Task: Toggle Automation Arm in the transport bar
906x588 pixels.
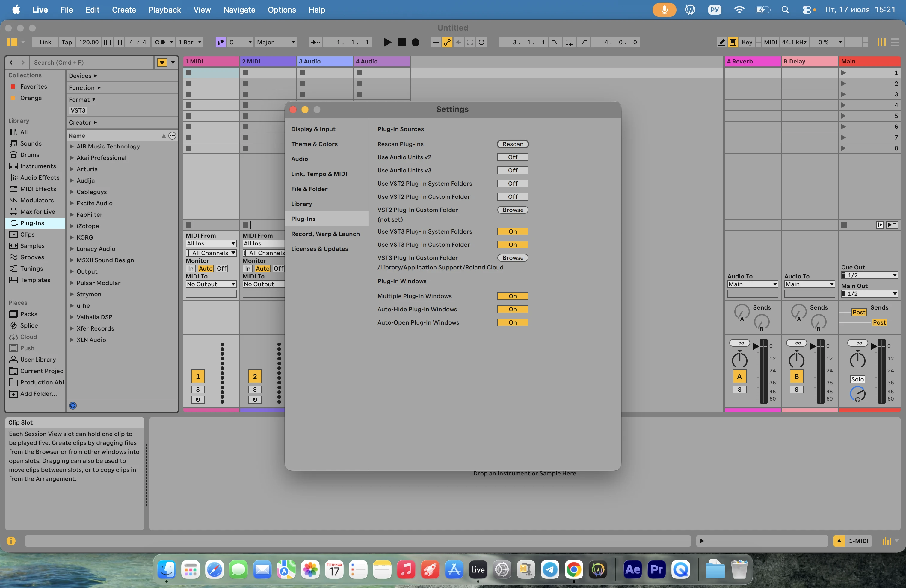Action: pos(447,42)
